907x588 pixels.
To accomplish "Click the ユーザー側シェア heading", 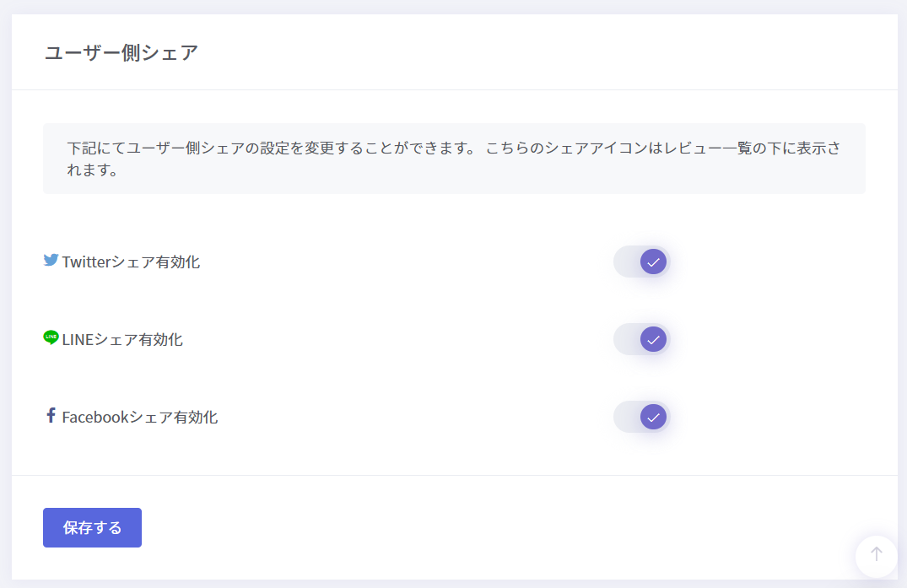I will tap(121, 52).
